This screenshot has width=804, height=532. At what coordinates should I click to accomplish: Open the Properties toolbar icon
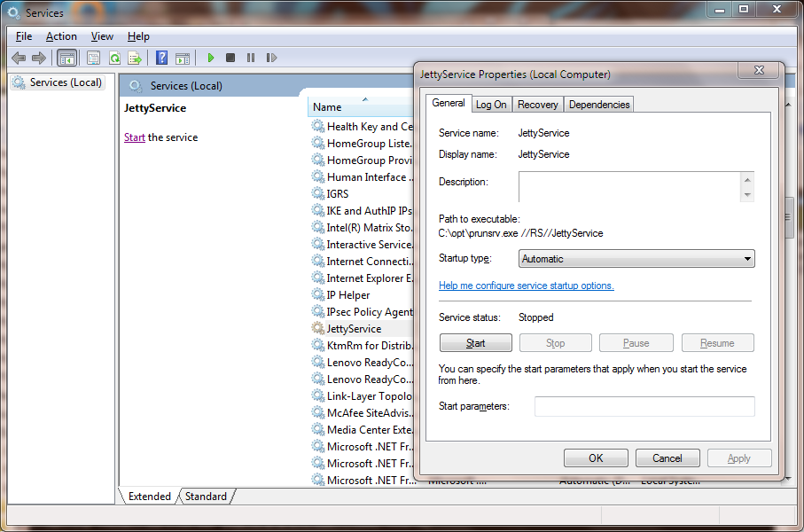(93, 58)
